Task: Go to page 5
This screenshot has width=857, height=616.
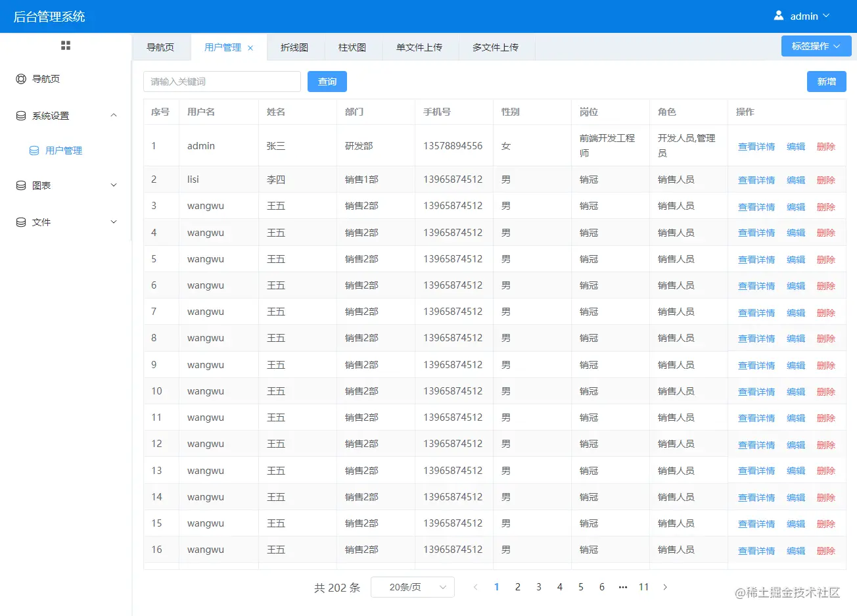Action: click(x=581, y=587)
